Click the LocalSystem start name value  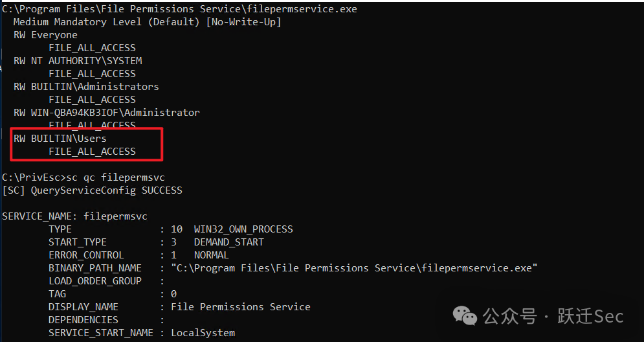pos(203,333)
